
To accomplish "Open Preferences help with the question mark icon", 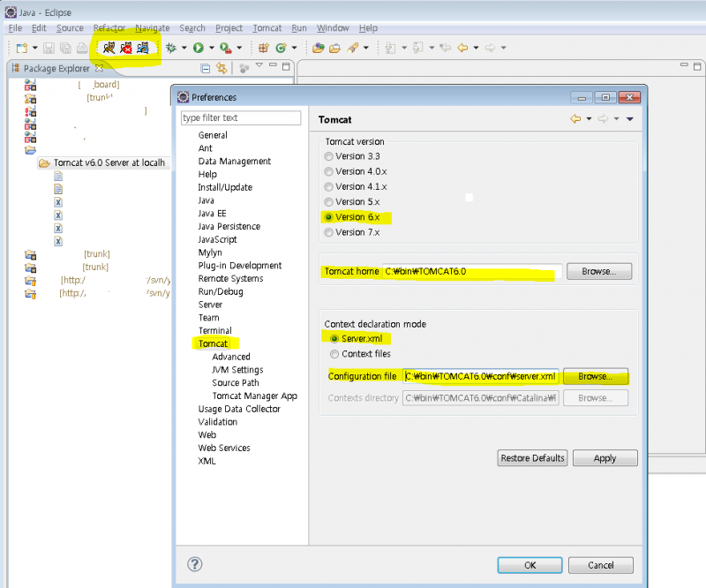I will [x=195, y=564].
